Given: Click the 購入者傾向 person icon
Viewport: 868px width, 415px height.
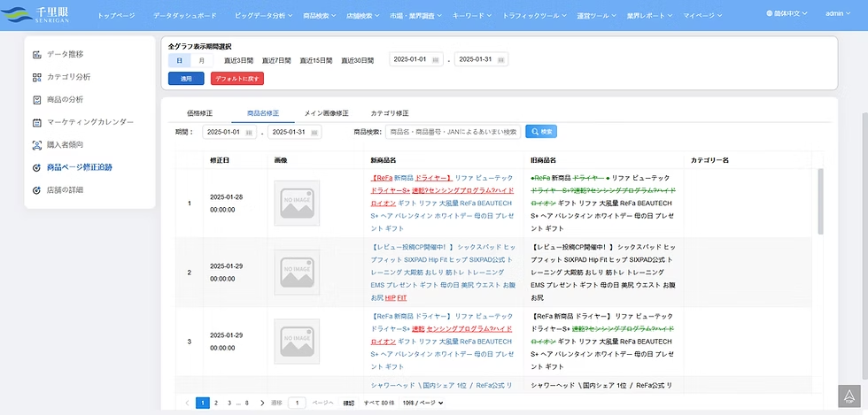Looking at the screenshot, I should pos(37,145).
